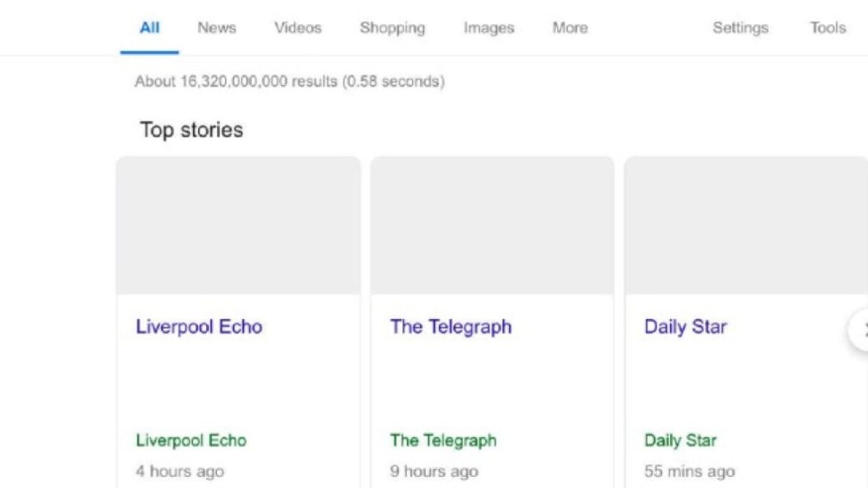
Task: Open The Telegraph story headline
Action: (451, 327)
